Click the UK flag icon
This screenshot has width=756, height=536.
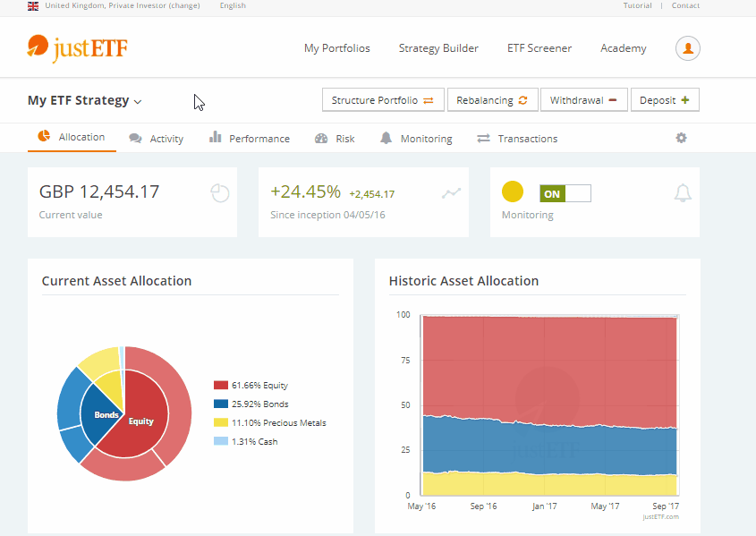tap(33, 5)
